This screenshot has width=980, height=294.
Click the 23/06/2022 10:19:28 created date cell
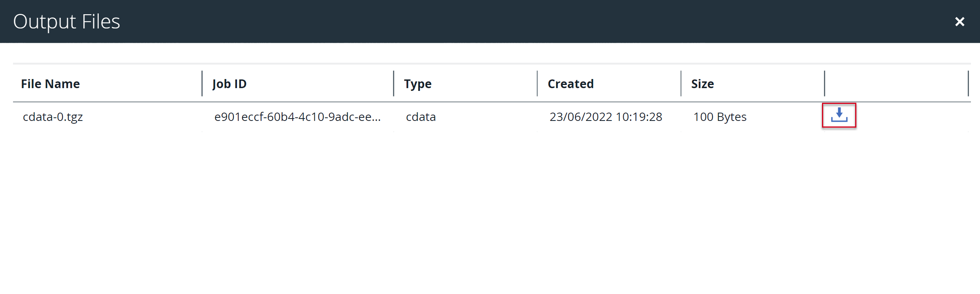coord(606,117)
